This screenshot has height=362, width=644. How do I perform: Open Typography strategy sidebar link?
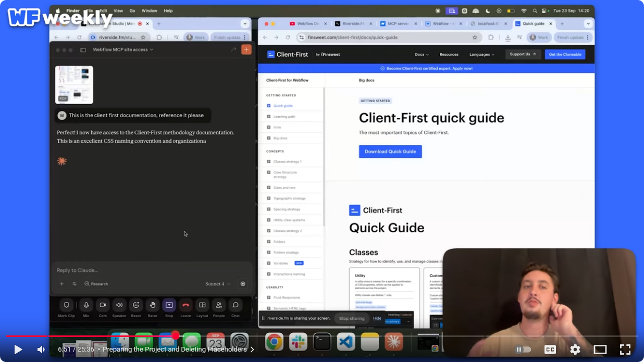coord(289,198)
